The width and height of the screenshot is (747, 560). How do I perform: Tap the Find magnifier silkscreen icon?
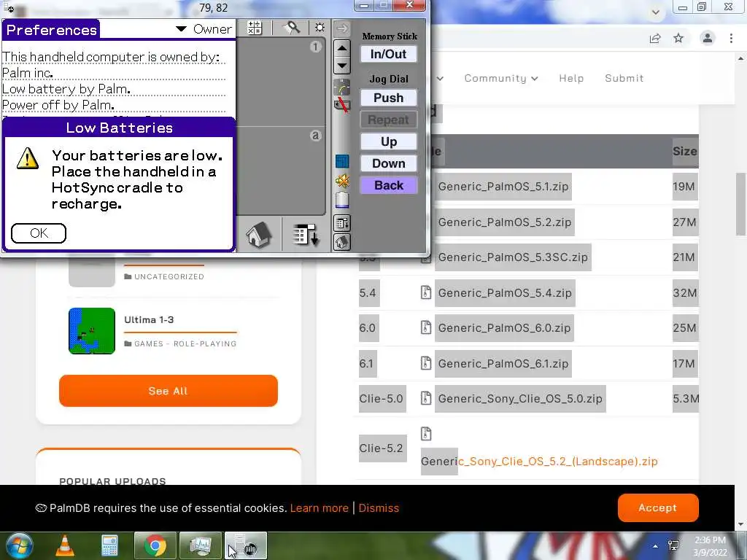[x=292, y=28]
